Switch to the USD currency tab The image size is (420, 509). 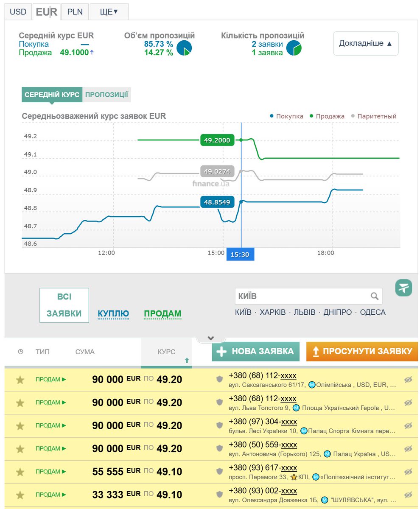[x=18, y=11]
